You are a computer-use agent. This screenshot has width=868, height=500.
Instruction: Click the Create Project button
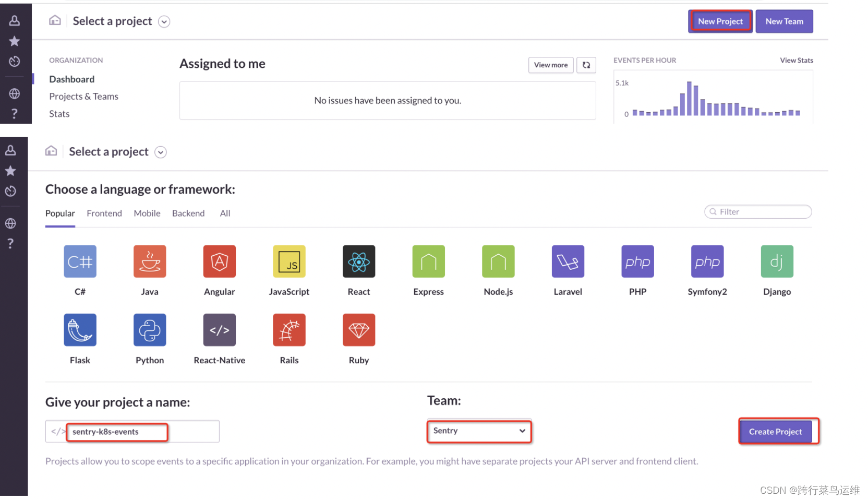pyautogui.click(x=776, y=432)
